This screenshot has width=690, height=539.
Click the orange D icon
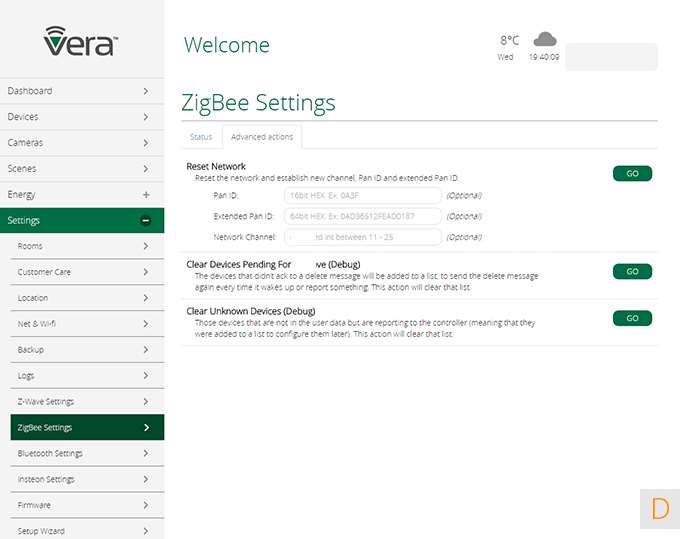click(660, 508)
